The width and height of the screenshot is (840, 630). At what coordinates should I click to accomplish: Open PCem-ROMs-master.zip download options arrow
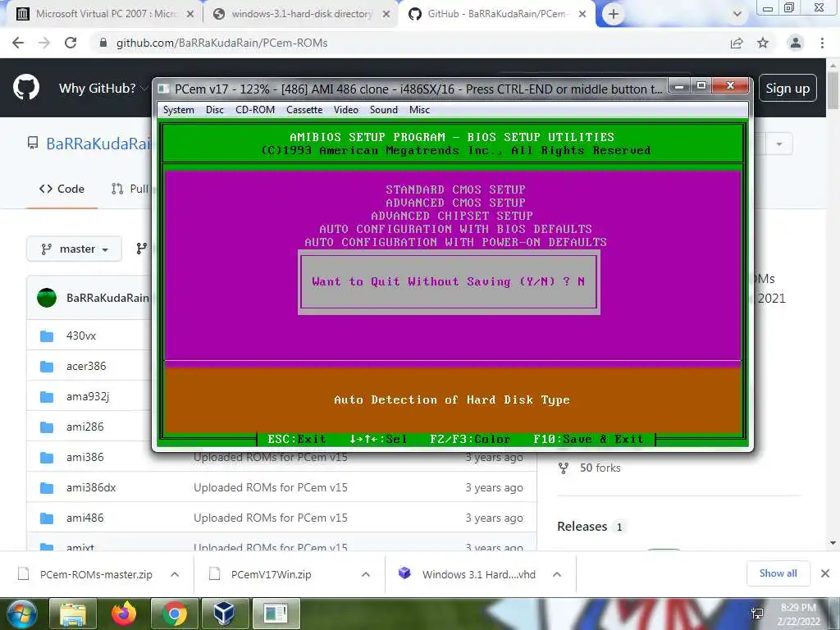tap(175, 574)
